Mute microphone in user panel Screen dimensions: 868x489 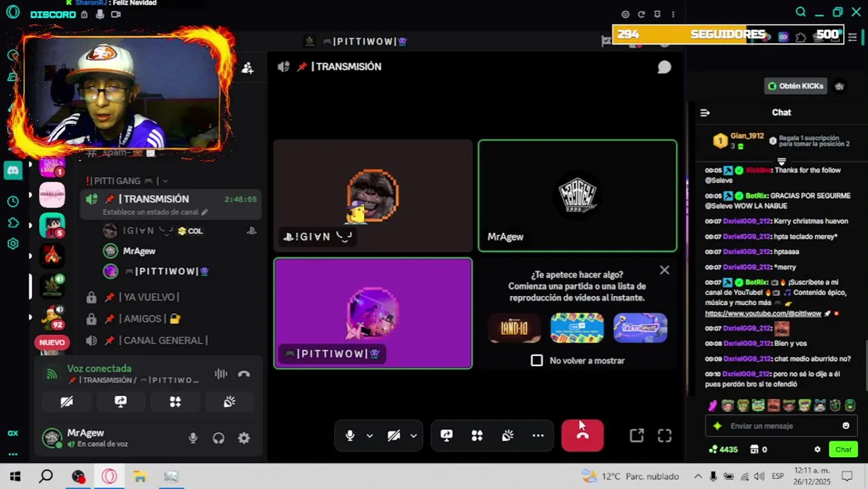pyautogui.click(x=193, y=438)
